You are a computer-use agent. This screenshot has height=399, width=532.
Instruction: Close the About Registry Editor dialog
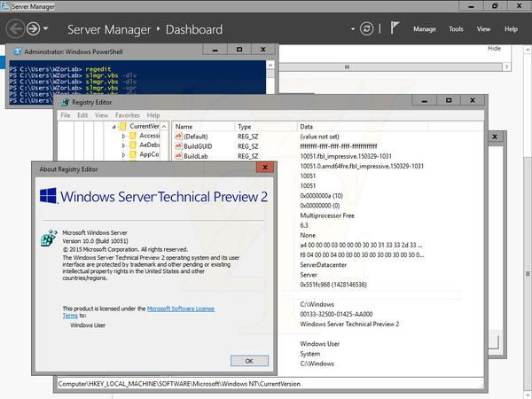265,168
